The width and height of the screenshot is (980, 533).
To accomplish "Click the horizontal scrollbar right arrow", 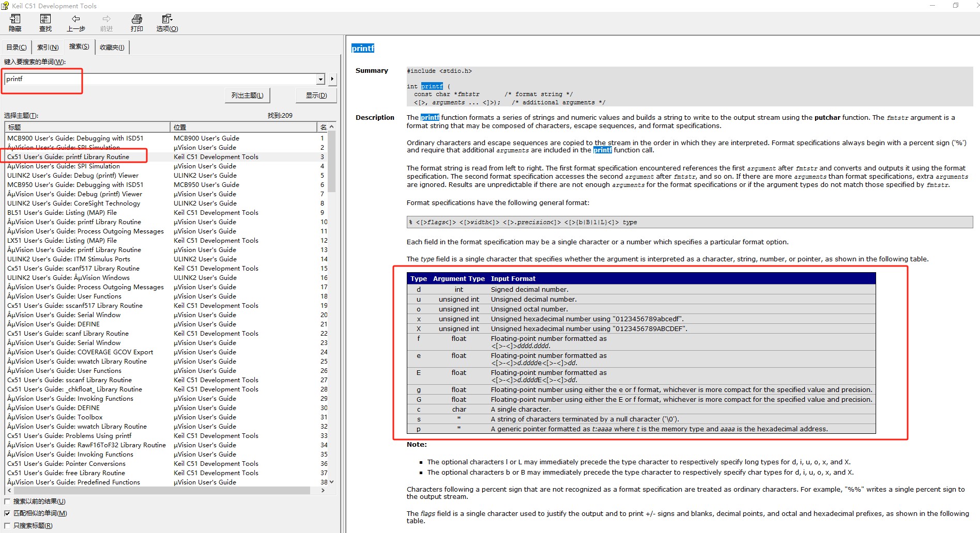I will click(323, 491).
